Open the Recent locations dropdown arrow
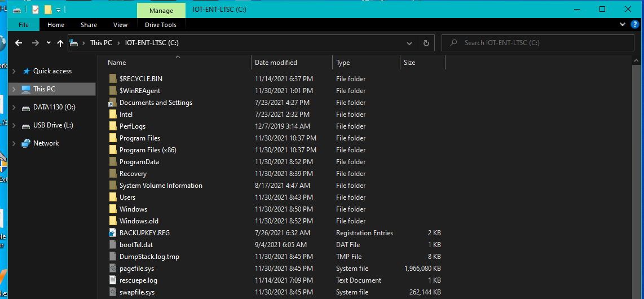This screenshot has height=299, width=644. (49, 43)
